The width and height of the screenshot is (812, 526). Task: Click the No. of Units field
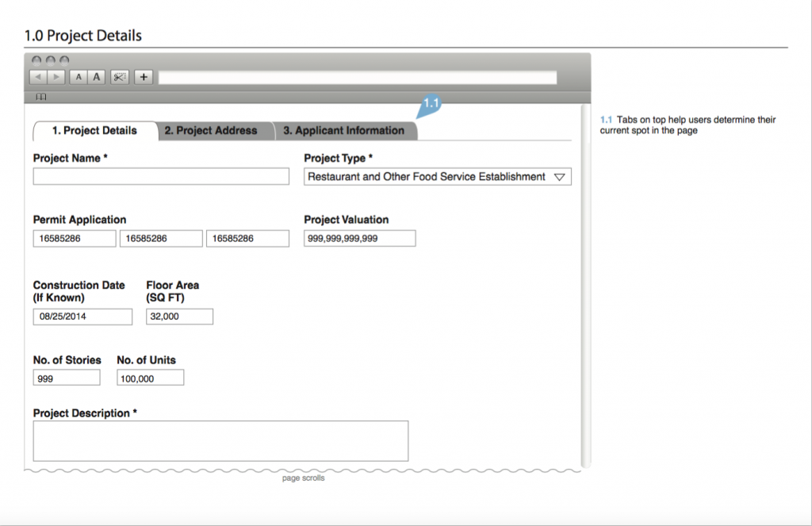150,378
